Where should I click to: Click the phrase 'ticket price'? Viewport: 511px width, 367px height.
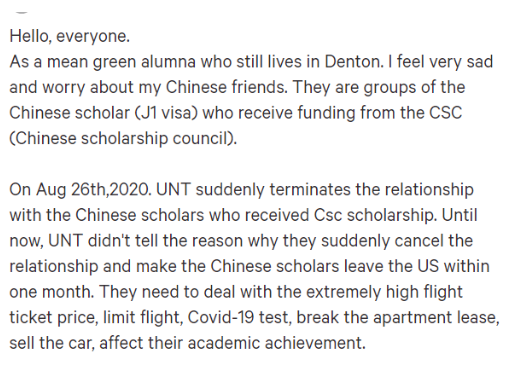52,318
